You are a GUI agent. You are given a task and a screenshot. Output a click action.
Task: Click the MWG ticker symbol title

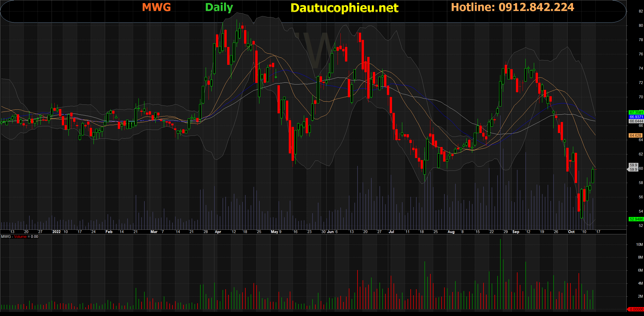[x=156, y=7]
